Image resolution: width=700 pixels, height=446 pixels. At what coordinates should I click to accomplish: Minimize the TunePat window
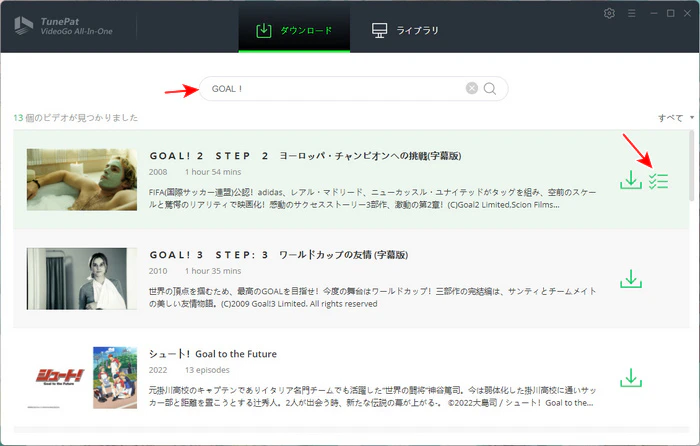click(654, 14)
